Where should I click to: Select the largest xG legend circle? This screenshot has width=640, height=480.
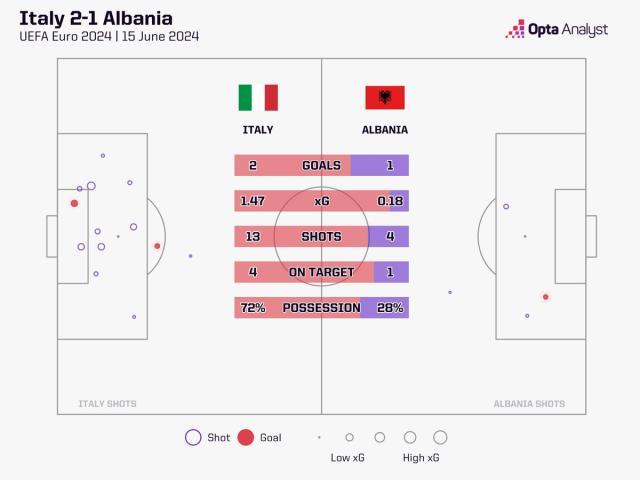(440, 437)
